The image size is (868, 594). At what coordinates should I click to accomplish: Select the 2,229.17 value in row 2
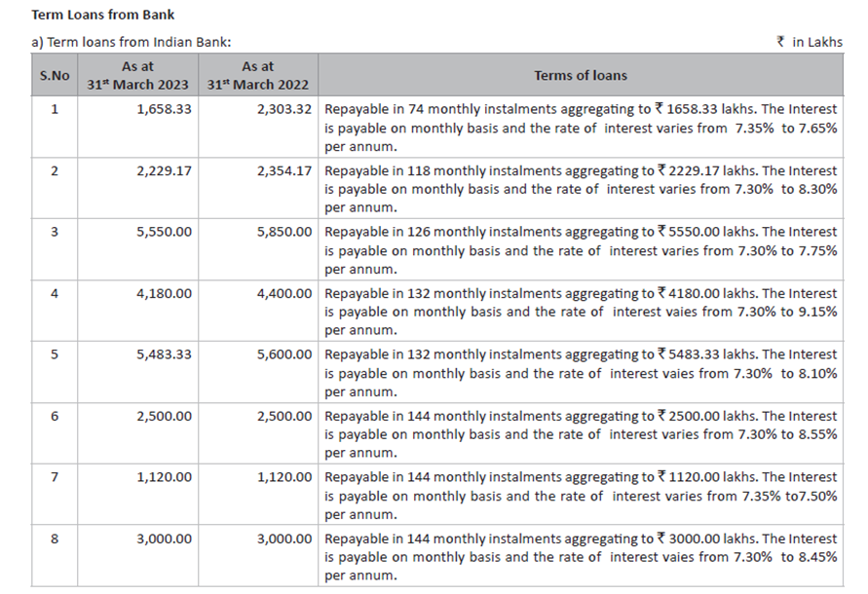pyautogui.click(x=165, y=171)
